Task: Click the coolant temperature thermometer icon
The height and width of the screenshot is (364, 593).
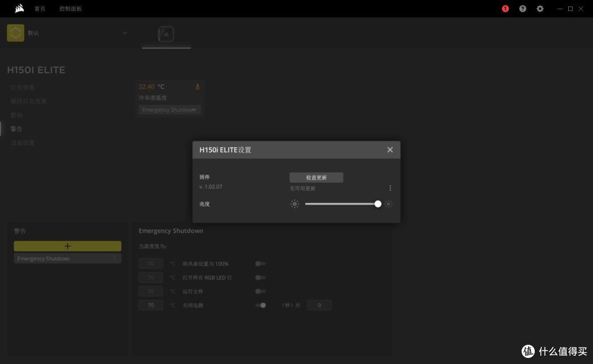Action: (x=198, y=87)
